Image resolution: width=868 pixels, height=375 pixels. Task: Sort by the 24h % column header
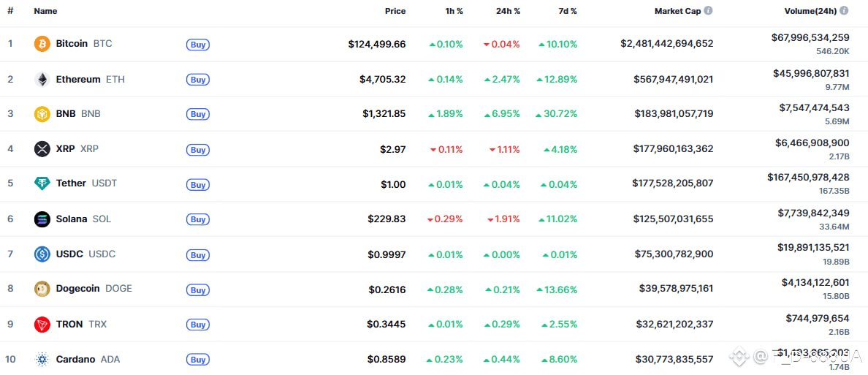point(508,12)
